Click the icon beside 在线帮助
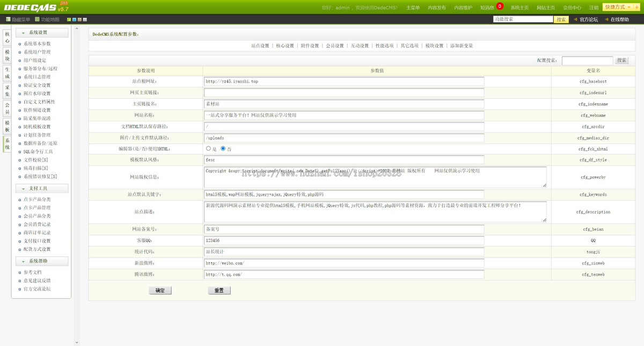Screen dimensions: 644x346 pyautogui.click(x=607, y=19)
